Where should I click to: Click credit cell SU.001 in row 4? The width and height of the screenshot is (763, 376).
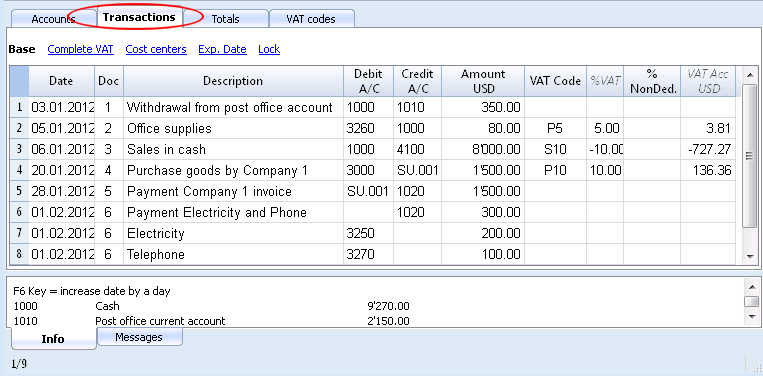pos(418,170)
